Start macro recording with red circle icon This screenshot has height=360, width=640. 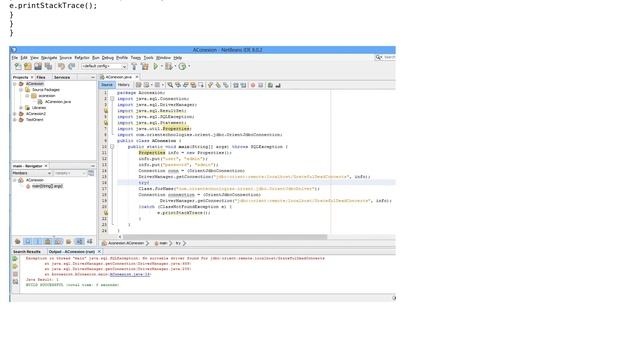point(253,85)
